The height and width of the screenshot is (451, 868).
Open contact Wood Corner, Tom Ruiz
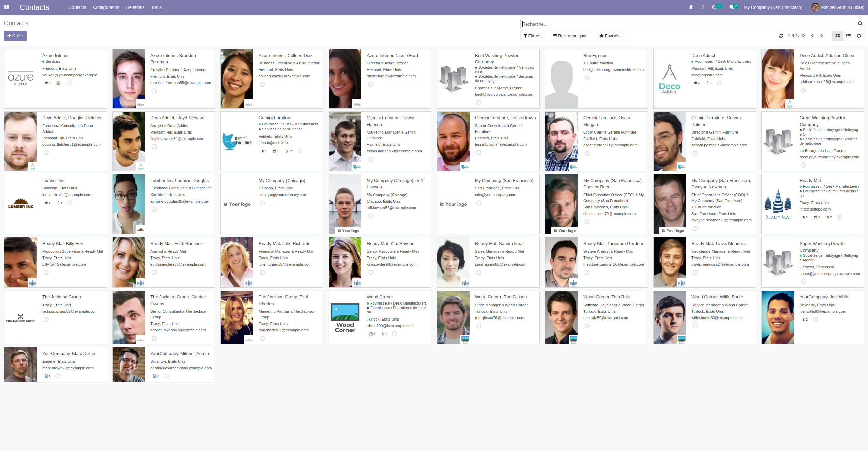coord(606,297)
